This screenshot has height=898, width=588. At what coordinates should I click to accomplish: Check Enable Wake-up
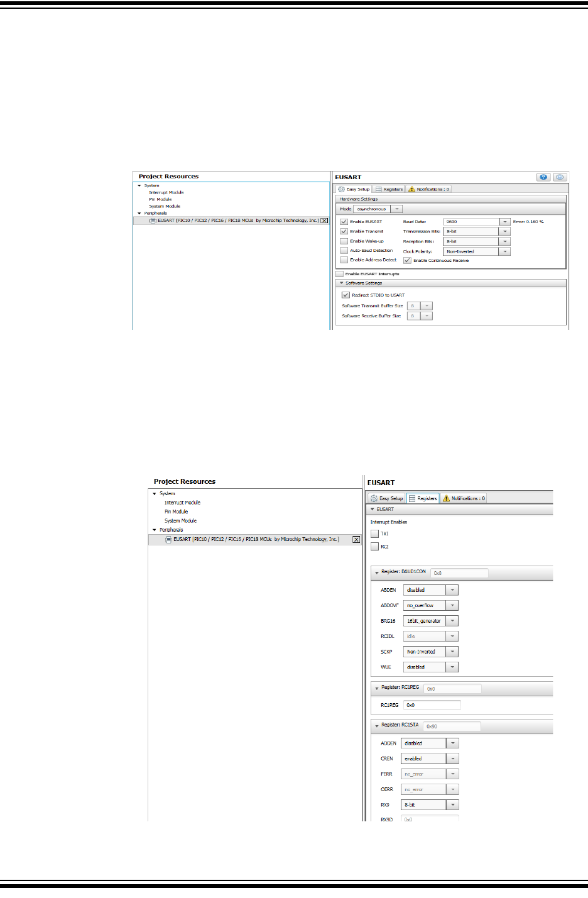344,241
